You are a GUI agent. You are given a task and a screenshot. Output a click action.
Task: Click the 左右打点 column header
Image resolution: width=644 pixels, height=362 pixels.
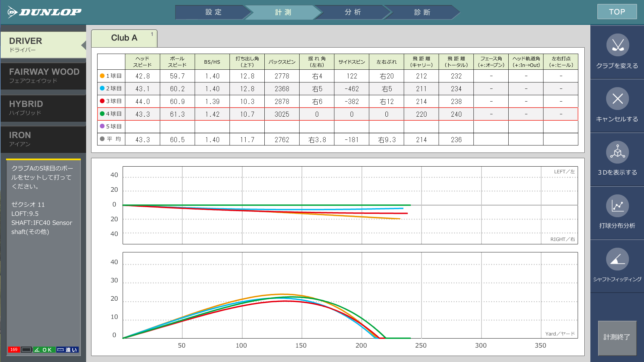[561, 62]
